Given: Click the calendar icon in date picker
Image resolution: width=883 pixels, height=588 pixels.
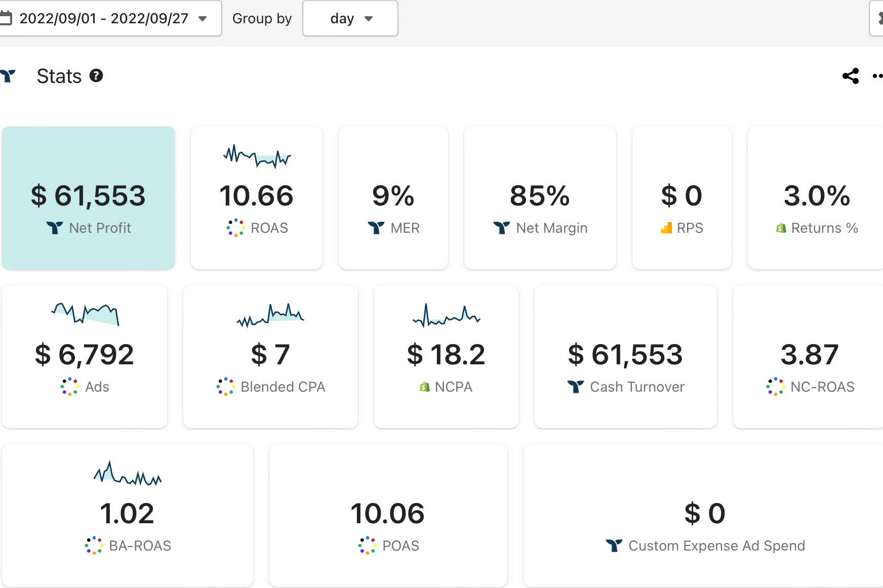Looking at the screenshot, I should coord(6,18).
